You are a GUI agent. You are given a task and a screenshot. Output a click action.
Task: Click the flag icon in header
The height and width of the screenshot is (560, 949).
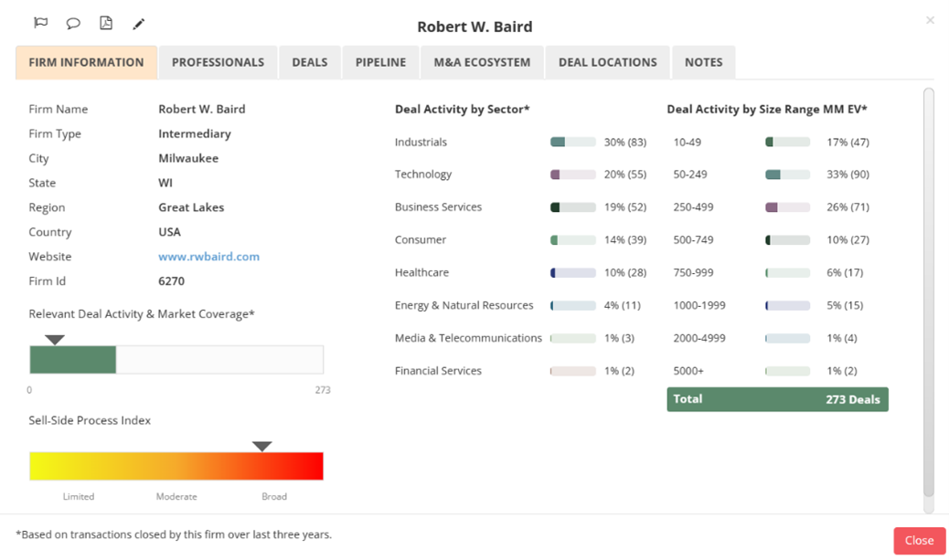(40, 23)
